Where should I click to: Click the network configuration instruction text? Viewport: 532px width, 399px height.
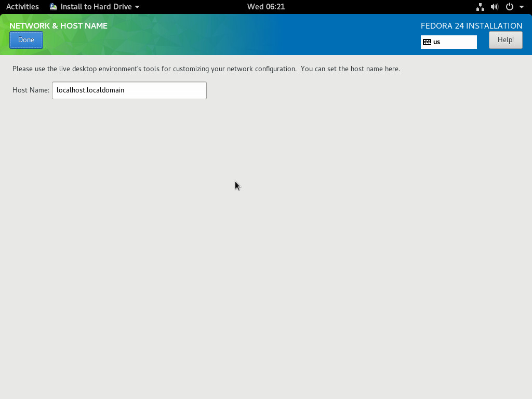(206, 69)
